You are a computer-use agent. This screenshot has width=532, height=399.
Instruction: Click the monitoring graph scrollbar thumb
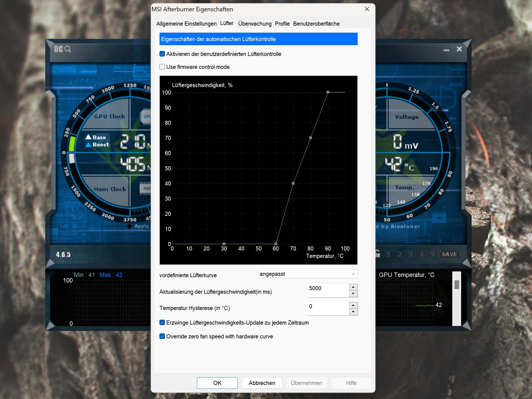pos(457,284)
